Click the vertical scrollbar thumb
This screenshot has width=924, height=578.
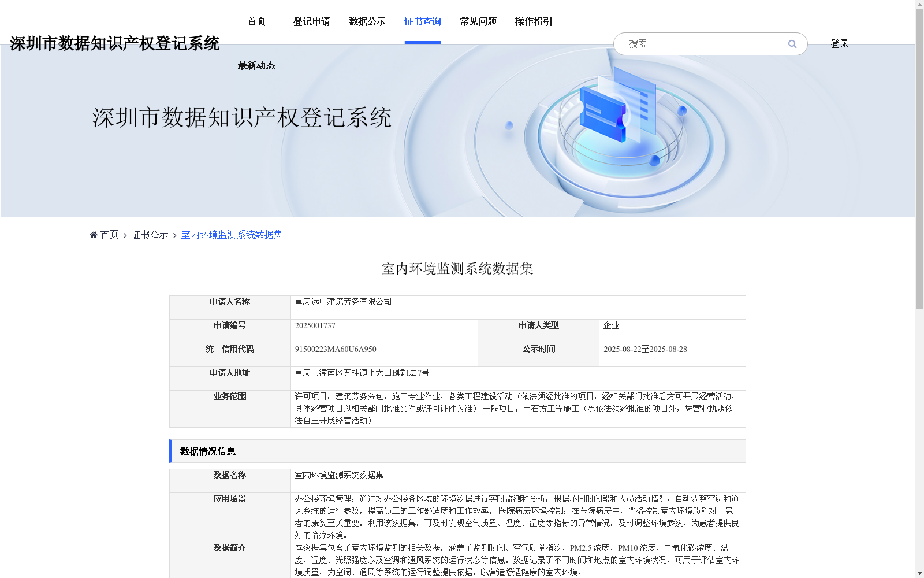coord(919,159)
